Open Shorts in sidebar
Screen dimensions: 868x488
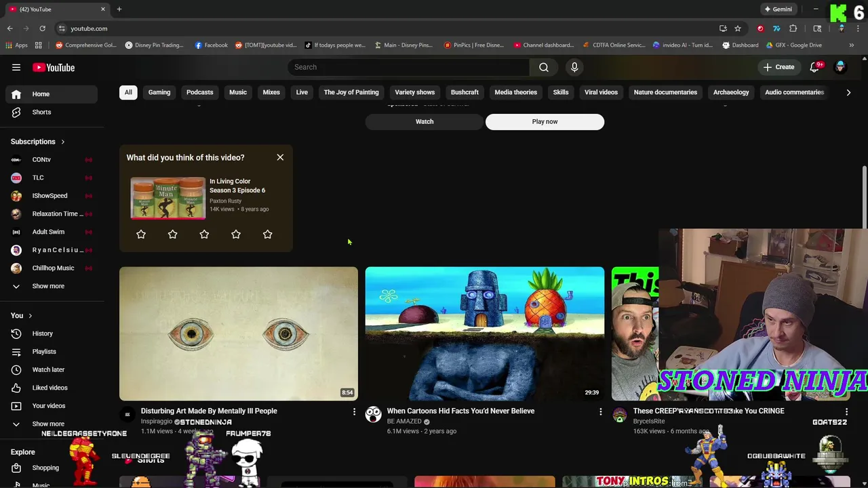pos(52,112)
